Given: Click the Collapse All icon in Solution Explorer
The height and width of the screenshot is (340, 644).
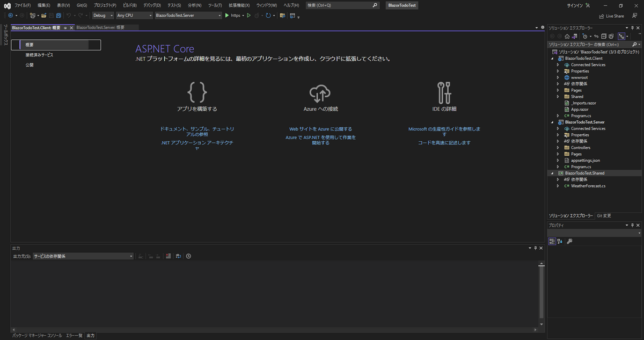Looking at the screenshot, I should coord(604,36).
